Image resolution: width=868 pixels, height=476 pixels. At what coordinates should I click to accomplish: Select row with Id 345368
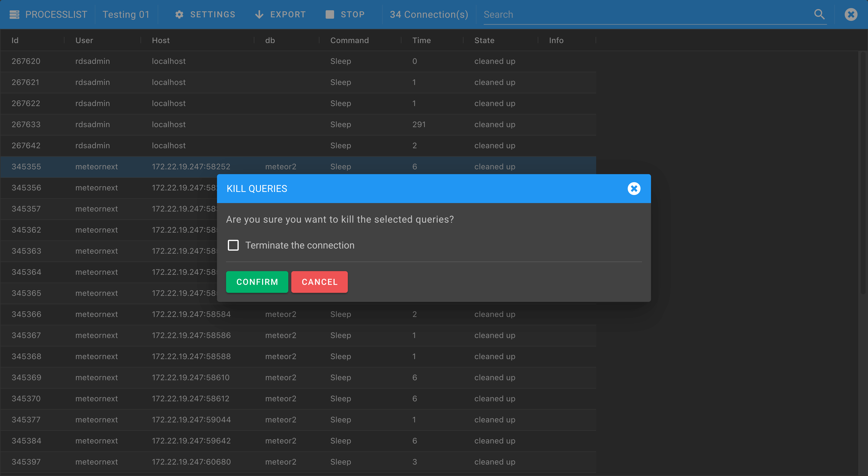point(298,356)
